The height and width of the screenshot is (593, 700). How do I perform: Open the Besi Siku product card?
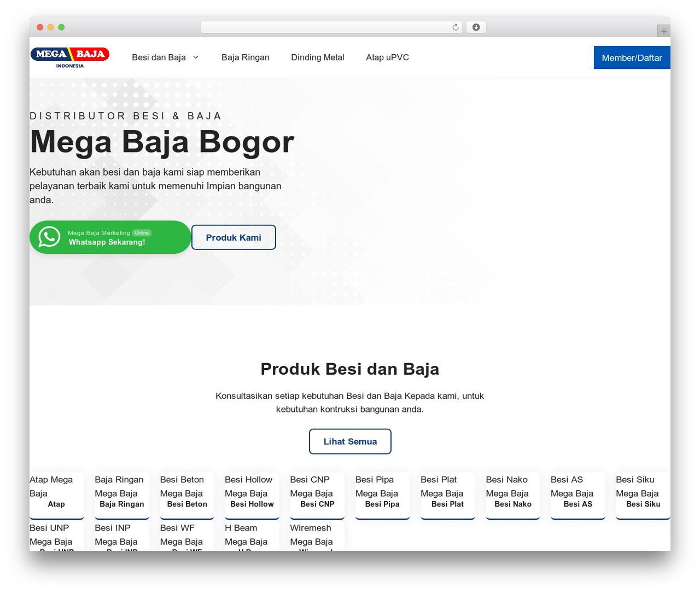(x=643, y=496)
